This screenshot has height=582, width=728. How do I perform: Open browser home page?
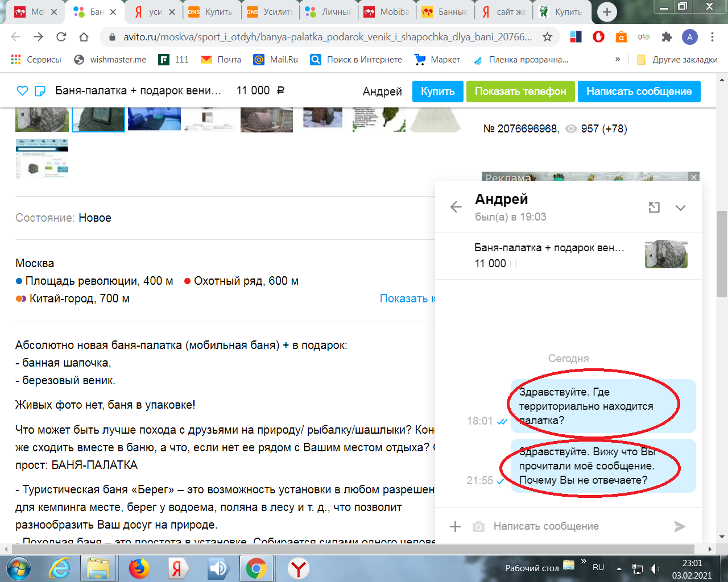click(x=84, y=37)
